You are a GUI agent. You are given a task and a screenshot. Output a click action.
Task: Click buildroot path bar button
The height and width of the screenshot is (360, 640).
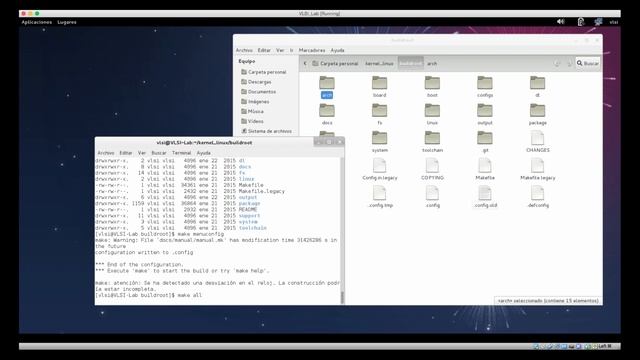[411, 63]
